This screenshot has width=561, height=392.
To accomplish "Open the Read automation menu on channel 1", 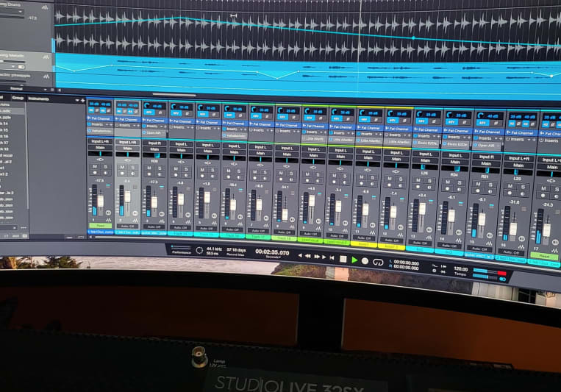I will [100, 226].
